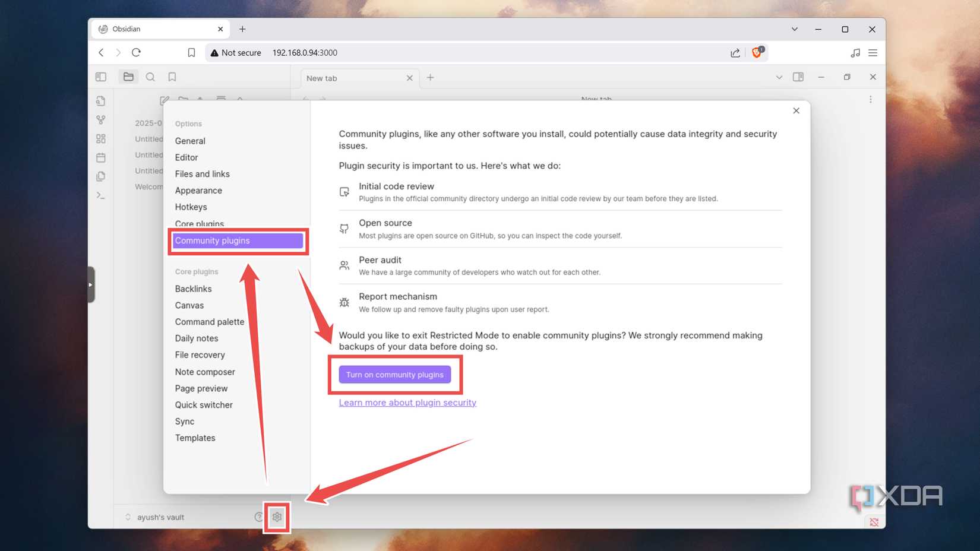Close the Obsidian browser tab
This screenshot has width=980, height=551.
[220, 29]
